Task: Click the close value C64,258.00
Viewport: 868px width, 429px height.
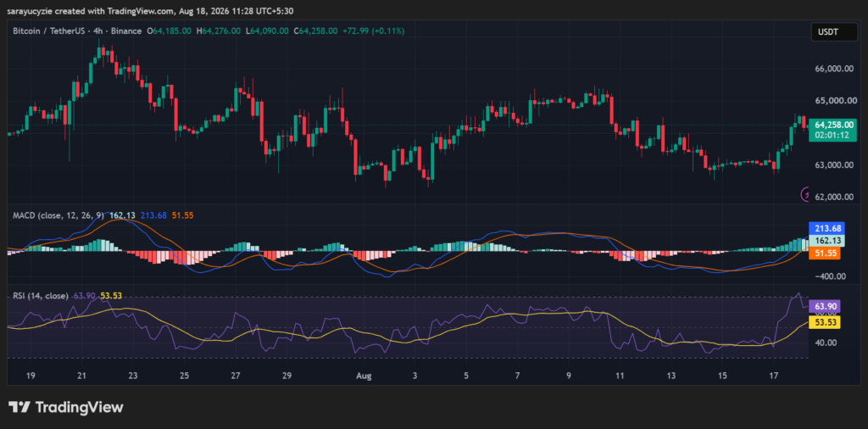Action: tap(315, 31)
